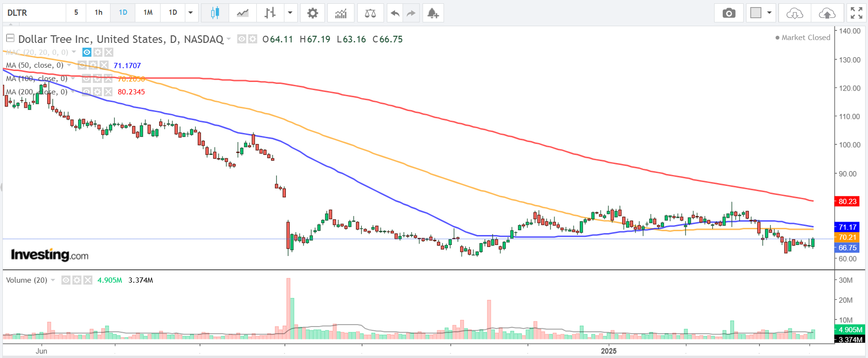Click the Dollar Tree Inc chart title
This screenshot has width=868, height=358.
click(x=121, y=39)
